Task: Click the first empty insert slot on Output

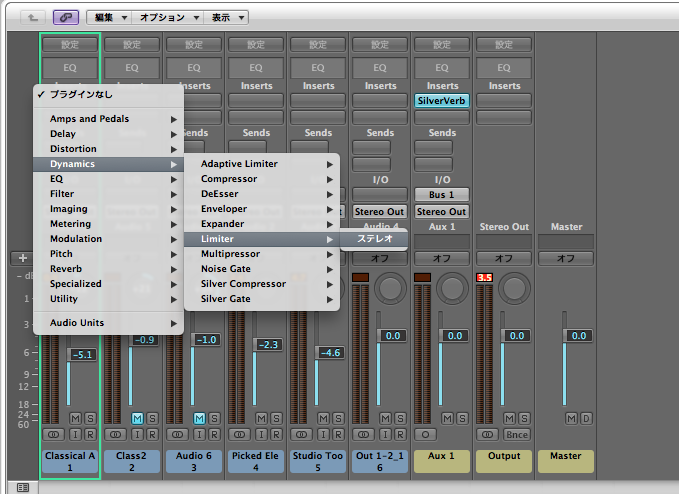Action: click(x=504, y=100)
